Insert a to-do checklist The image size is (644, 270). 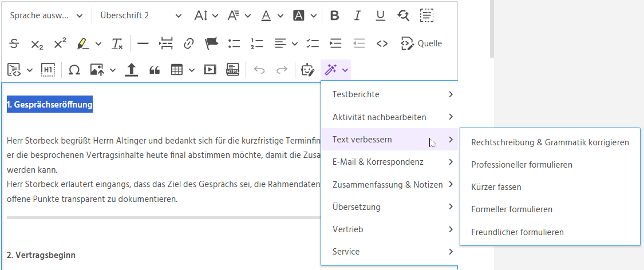(x=313, y=43)
